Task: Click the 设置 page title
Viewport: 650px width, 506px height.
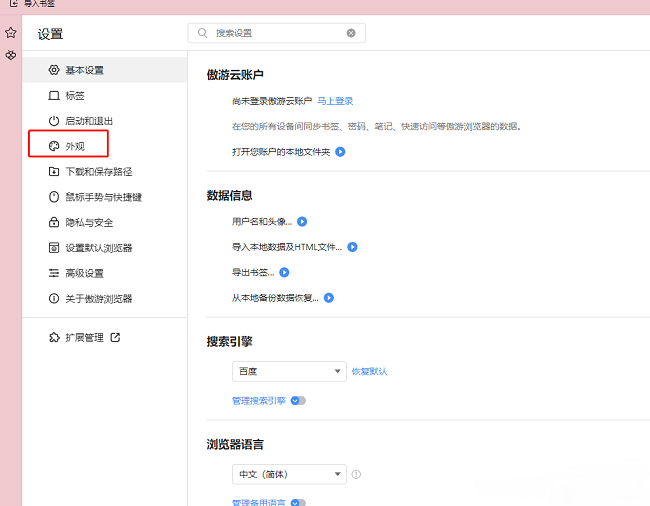Action: pyautogui.click(x=50, y=34)
